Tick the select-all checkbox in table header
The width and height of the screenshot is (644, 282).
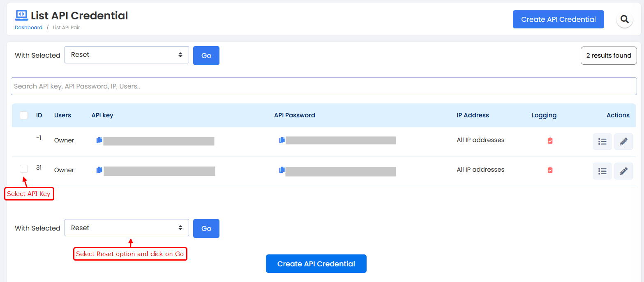coord(24,115)
